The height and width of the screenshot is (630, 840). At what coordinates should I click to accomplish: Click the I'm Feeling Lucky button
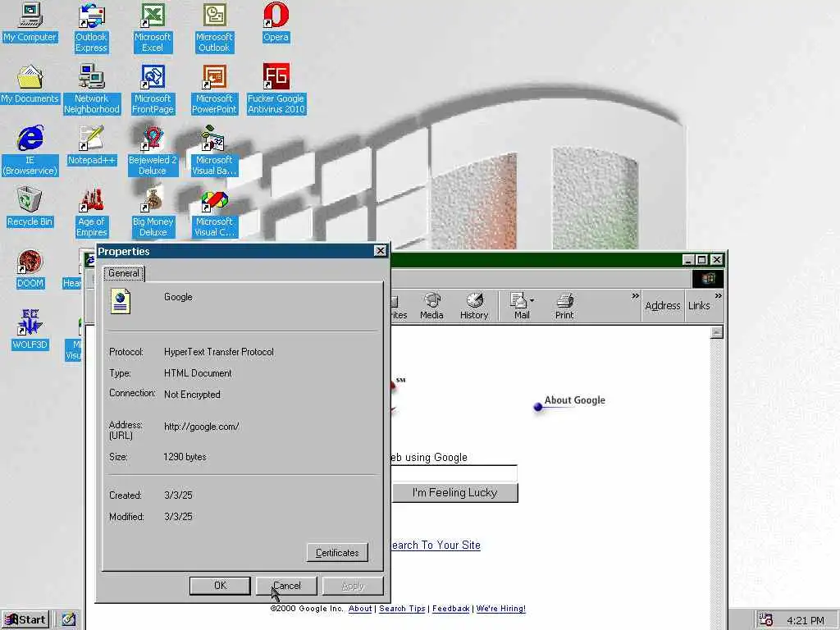point(454,493)
